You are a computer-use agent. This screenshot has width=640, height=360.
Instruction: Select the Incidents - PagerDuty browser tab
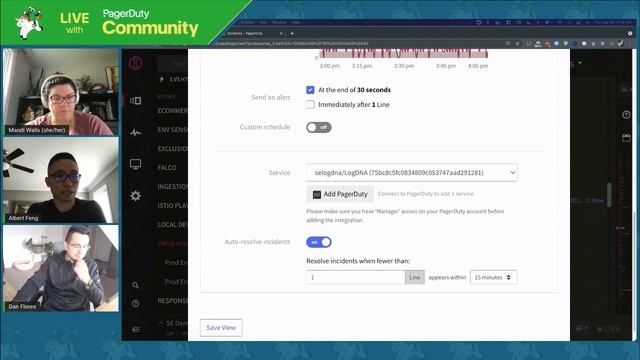[253, 33]
